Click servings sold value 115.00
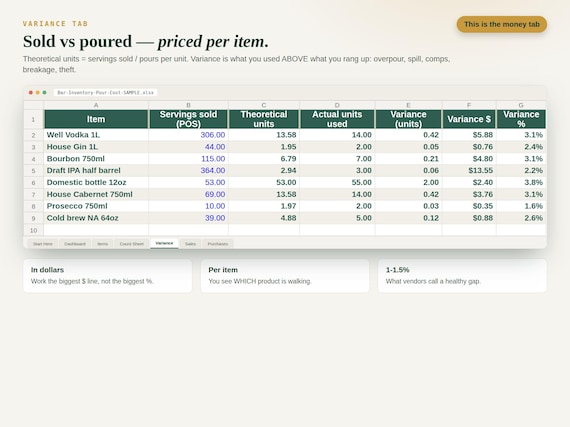This screenshot has height=427, width=570. click(x=188, y=159)
